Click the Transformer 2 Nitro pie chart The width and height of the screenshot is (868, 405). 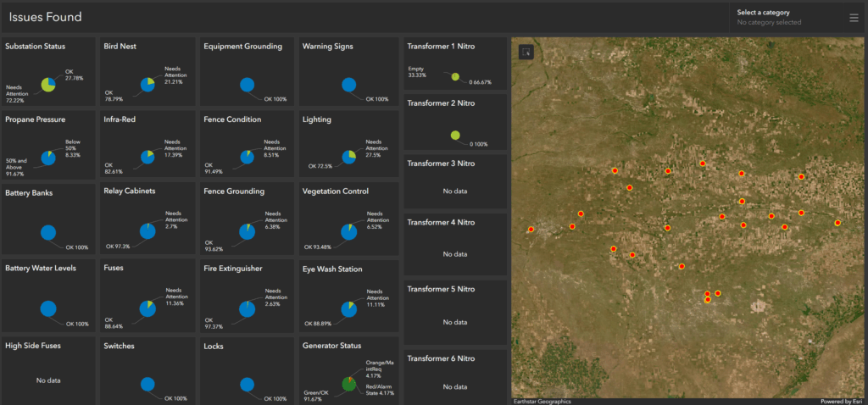point(455,135)
